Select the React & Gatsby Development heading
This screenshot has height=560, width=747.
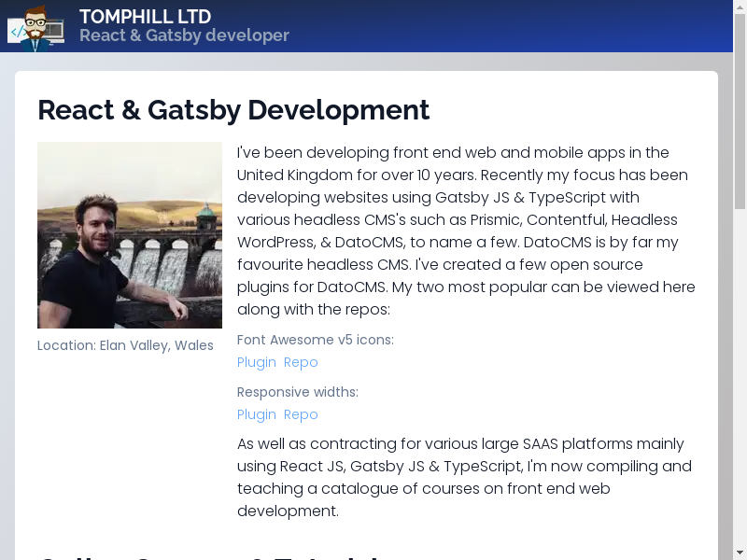coord(233,110)
